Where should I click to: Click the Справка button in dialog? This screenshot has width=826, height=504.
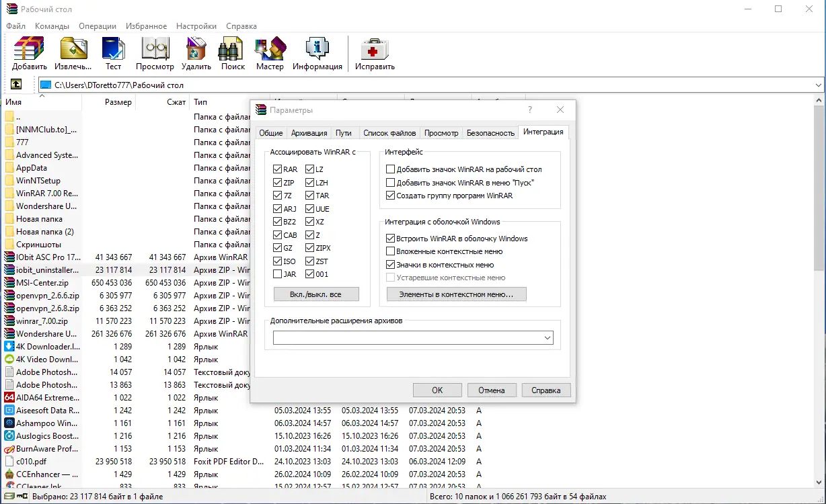click(546, 390)
